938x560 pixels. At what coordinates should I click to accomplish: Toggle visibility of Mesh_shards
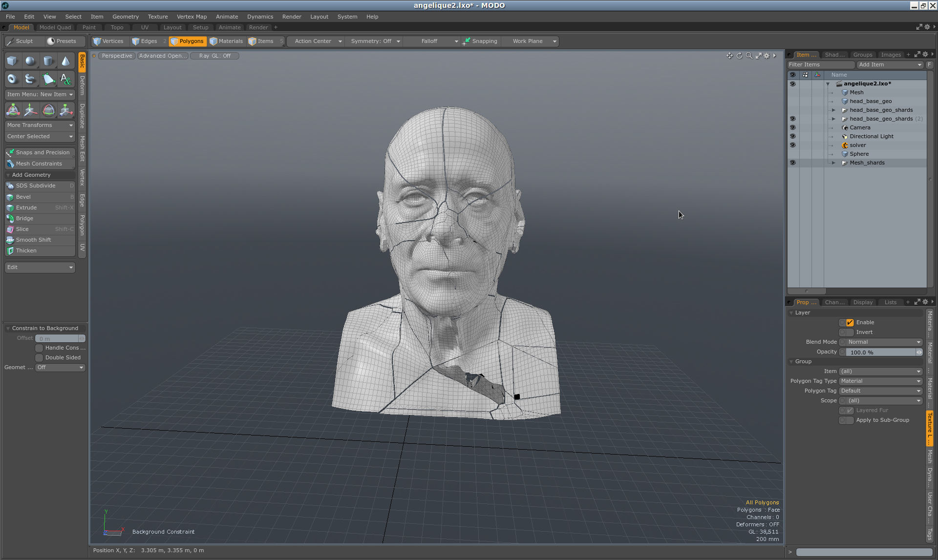tap(792, 163)
